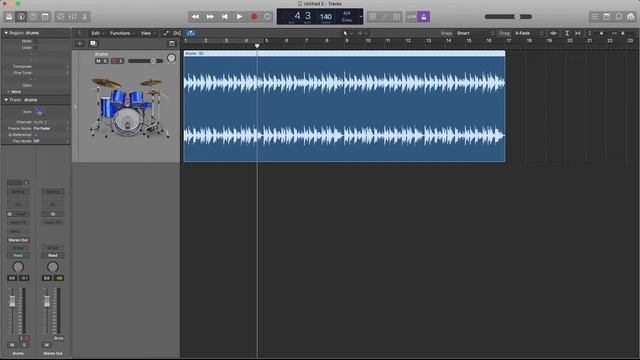Toggle Cycle mode button

268,17
